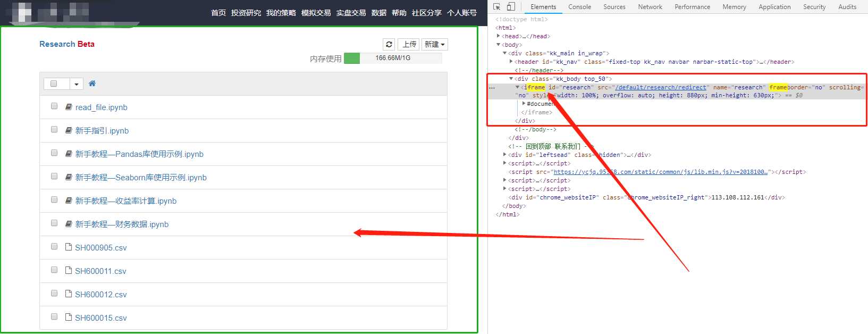
Task: Open 实盘交易 in the top navigation
Action: pyautogui.click(x=351, y=13)
